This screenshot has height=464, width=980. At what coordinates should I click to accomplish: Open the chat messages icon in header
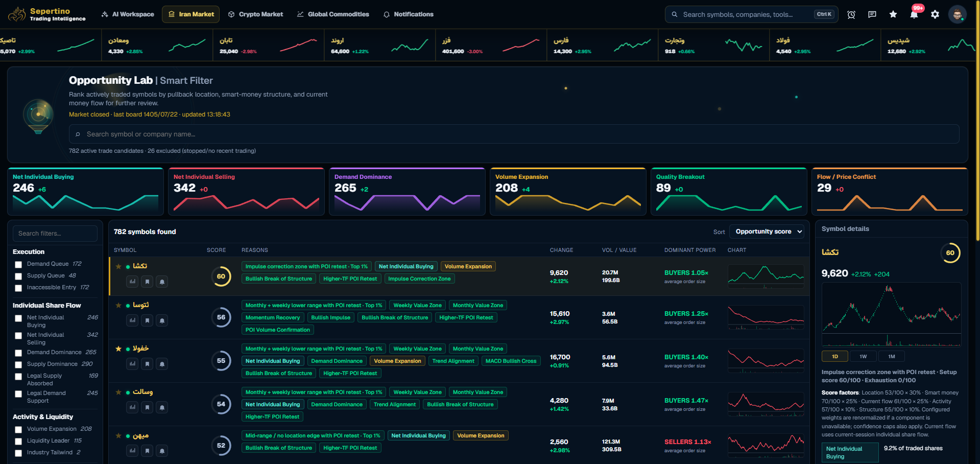[872, 14]
